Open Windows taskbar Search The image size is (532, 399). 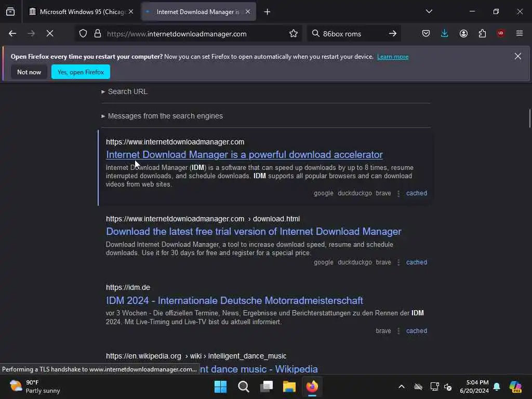point(244,387)
